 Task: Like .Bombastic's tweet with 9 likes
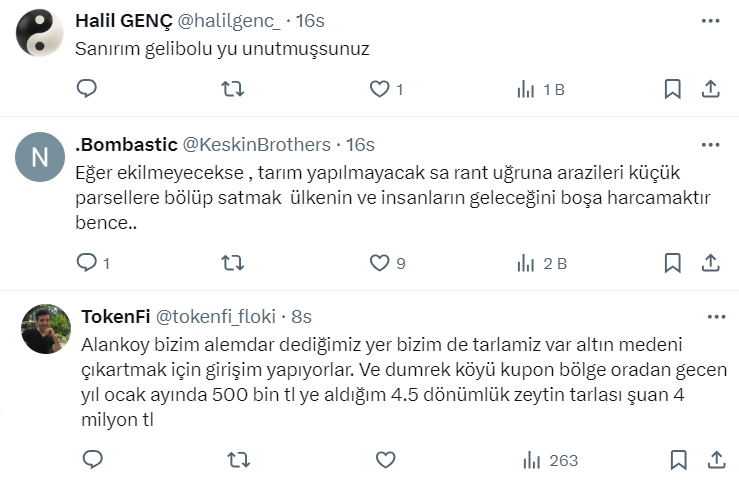tap(379, 263)
